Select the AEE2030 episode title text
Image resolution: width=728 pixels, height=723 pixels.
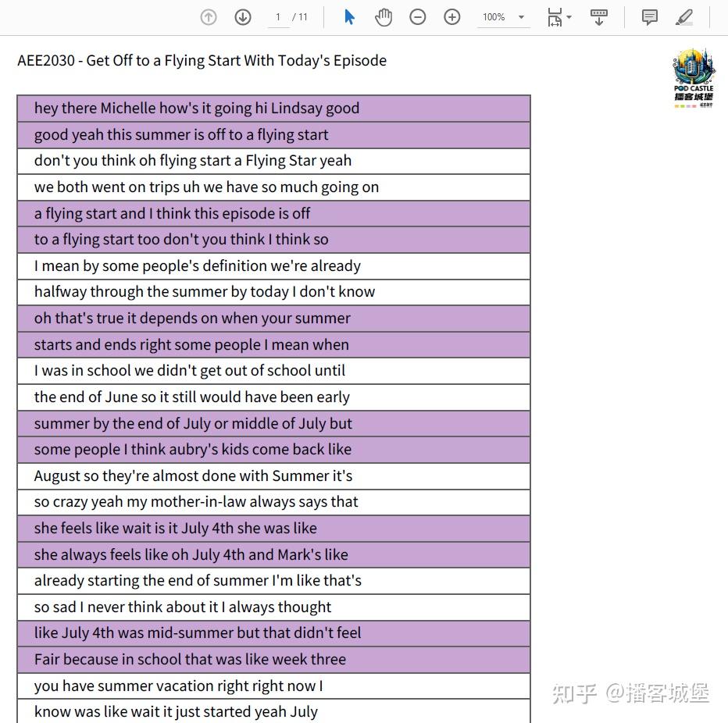[202, 60]
